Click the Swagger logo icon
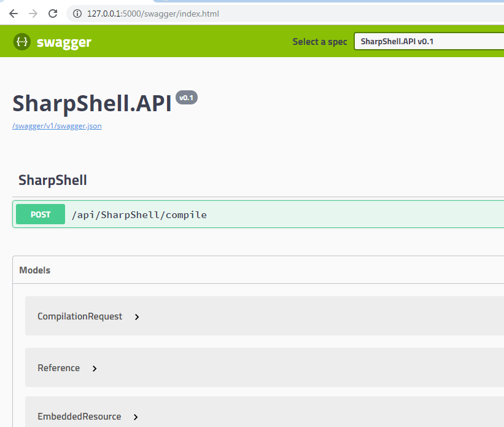 [x=22, y=42]
